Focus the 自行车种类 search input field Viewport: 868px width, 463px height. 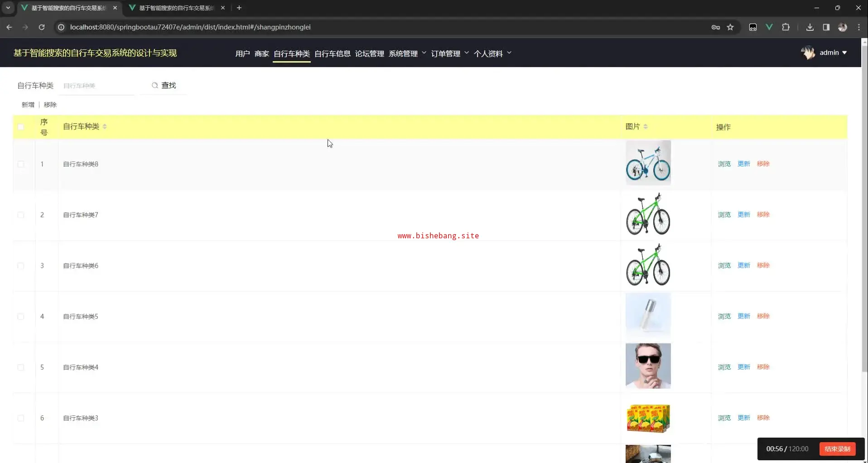(x=97, y=86)
